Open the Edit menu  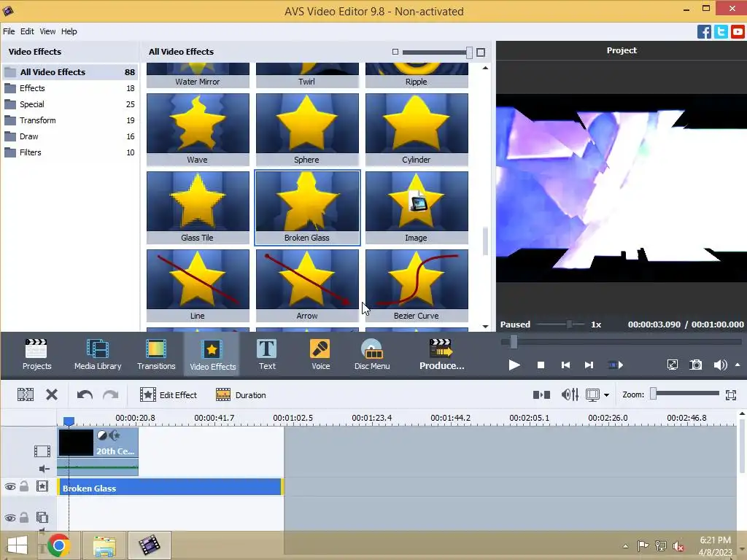[x=27, y=31]
